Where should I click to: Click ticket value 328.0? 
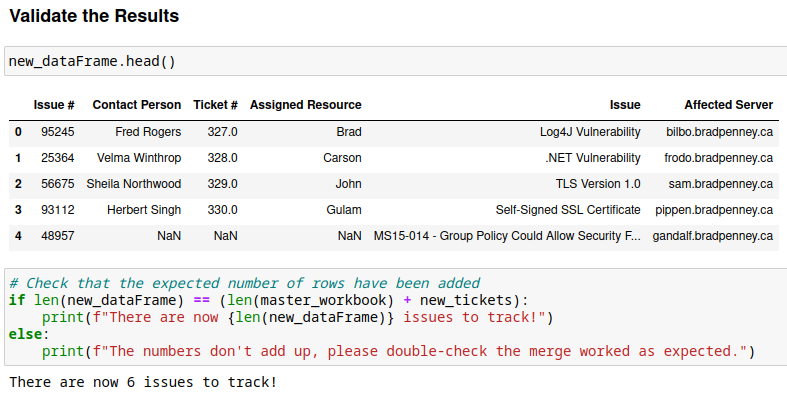click(222, 158)
